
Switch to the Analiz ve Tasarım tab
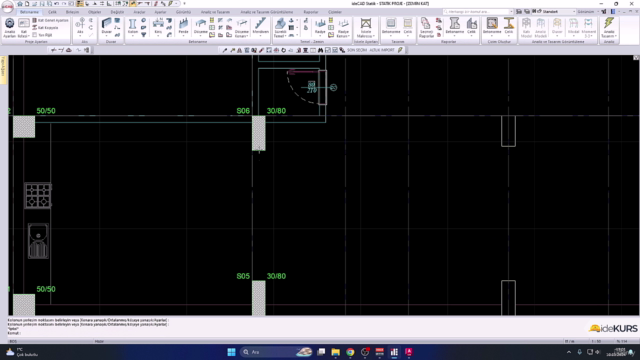click(215, 12)
